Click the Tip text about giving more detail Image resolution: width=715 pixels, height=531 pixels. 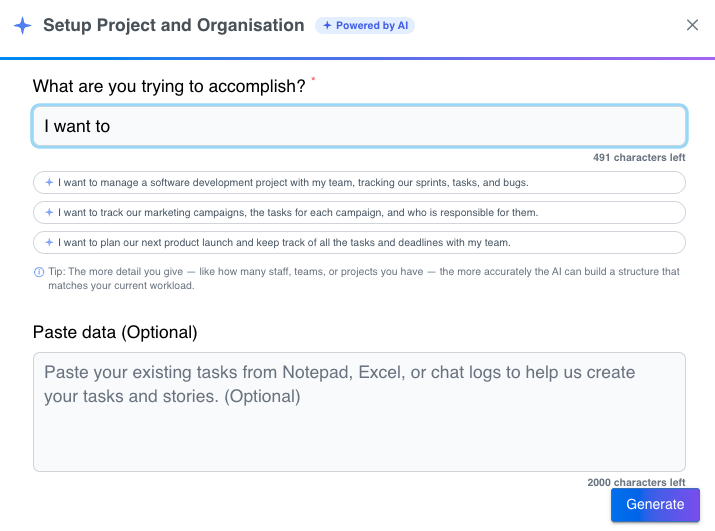tap(364, 278)
